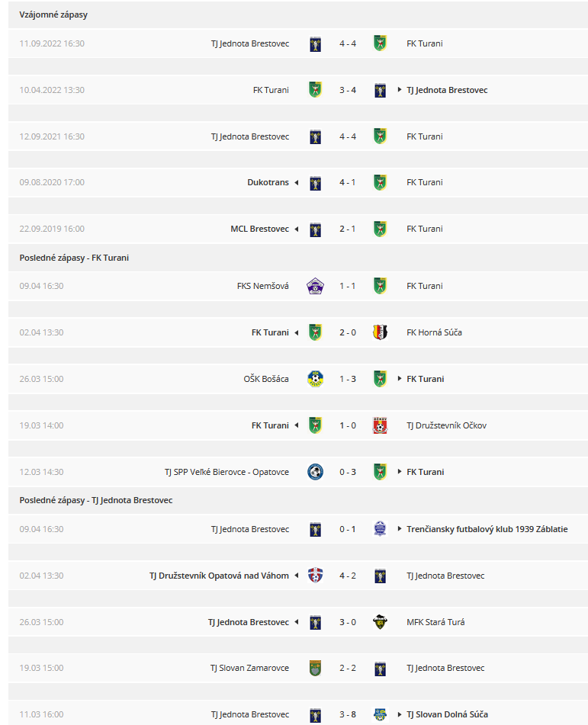The width and height of the screenshot is (588, 725).
Task: Click Posledné zápasy - FK Turani header
Action: [74, 258]
